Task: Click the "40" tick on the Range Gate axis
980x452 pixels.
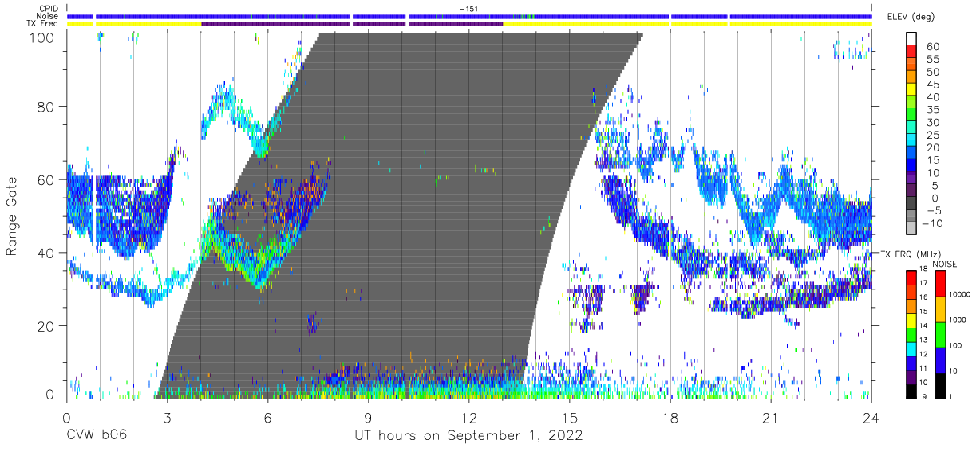Action: [x=45, y=253]
